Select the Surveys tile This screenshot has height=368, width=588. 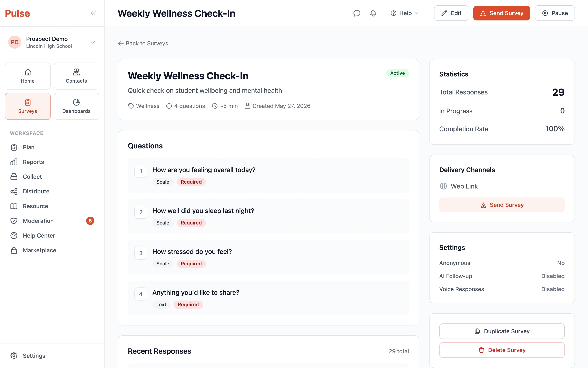(28, 106)
